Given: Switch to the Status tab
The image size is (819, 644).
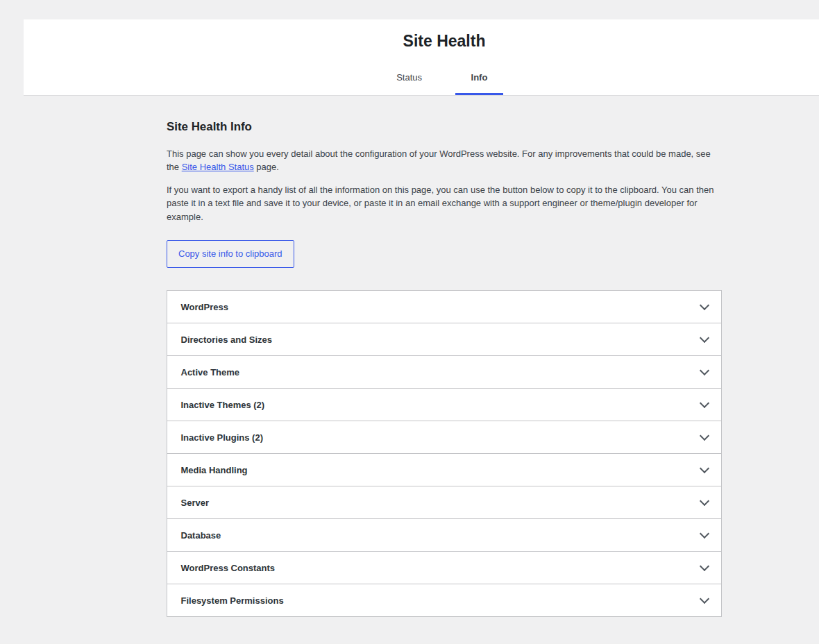Looking at the screenshot, I should (x=409, y=77).
